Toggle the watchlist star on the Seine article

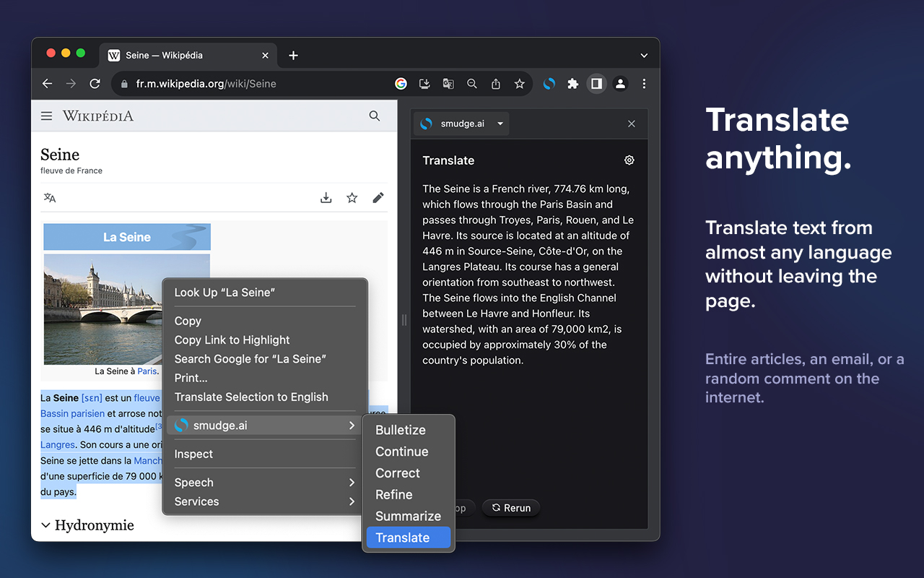pyautogui.click(x=352, y=197)
